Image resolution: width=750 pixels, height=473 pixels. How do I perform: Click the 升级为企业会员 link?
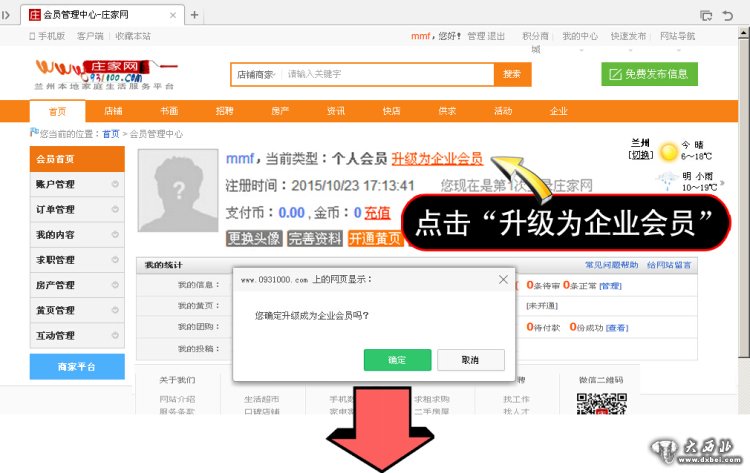tap(437, 159)
